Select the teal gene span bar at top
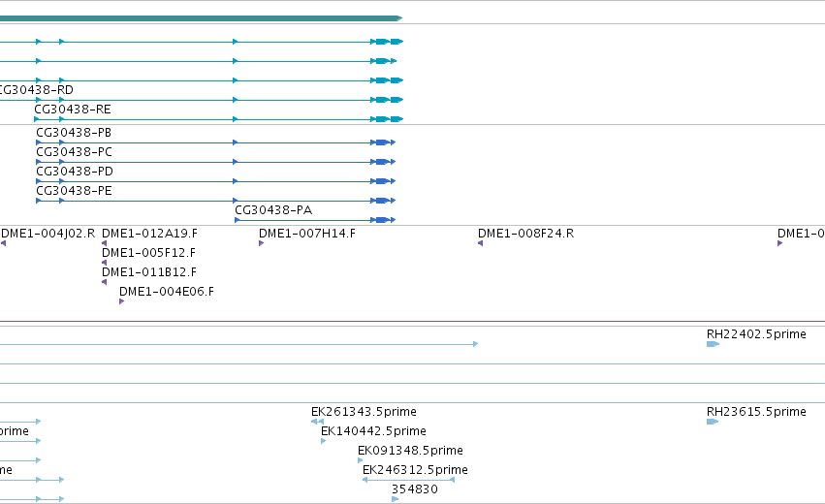The width and height of the screenshot is (825, 504). (201, 18)
